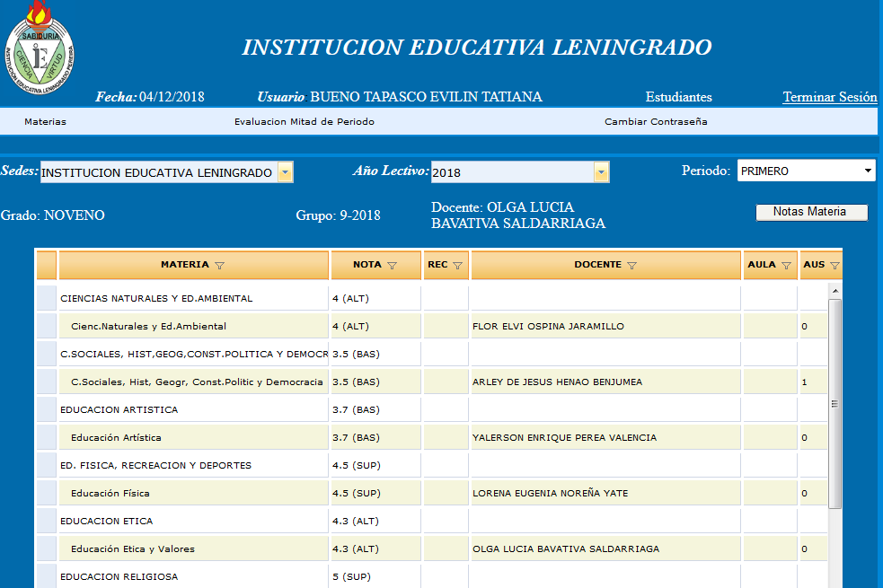883x588 pixels.
Task: Click the DOCENTE column filter icon
Action: [x=631, y=266]
